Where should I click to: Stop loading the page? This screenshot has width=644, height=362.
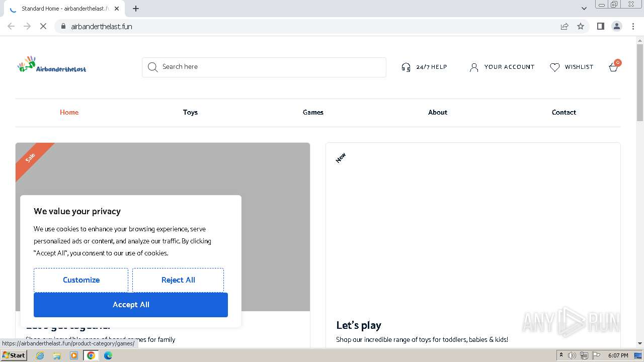[x=43, y=26]
